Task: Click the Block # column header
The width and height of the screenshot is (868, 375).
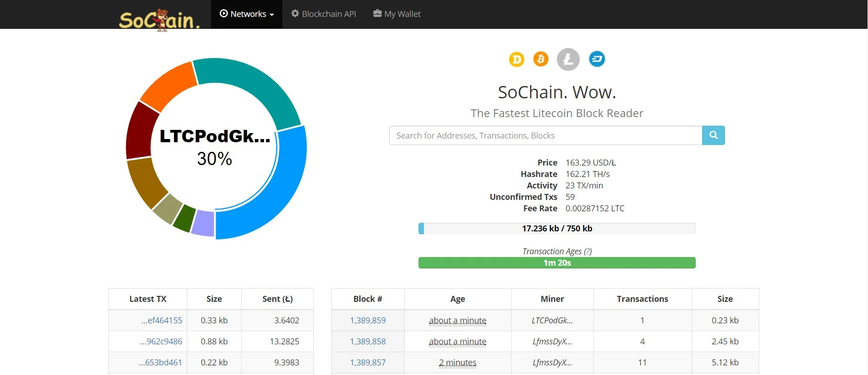Action: tap(368, 299)
